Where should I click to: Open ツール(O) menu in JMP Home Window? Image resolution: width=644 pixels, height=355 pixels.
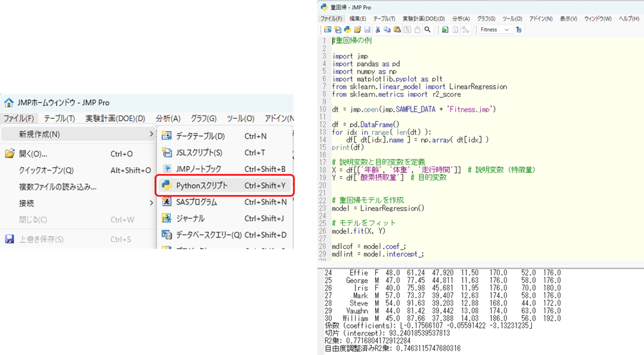click(240, 119)
